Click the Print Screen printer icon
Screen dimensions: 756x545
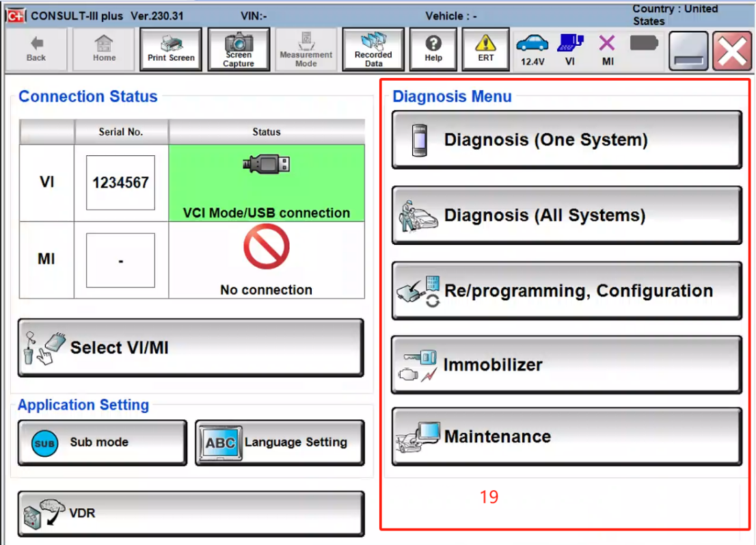pos(171,49)
